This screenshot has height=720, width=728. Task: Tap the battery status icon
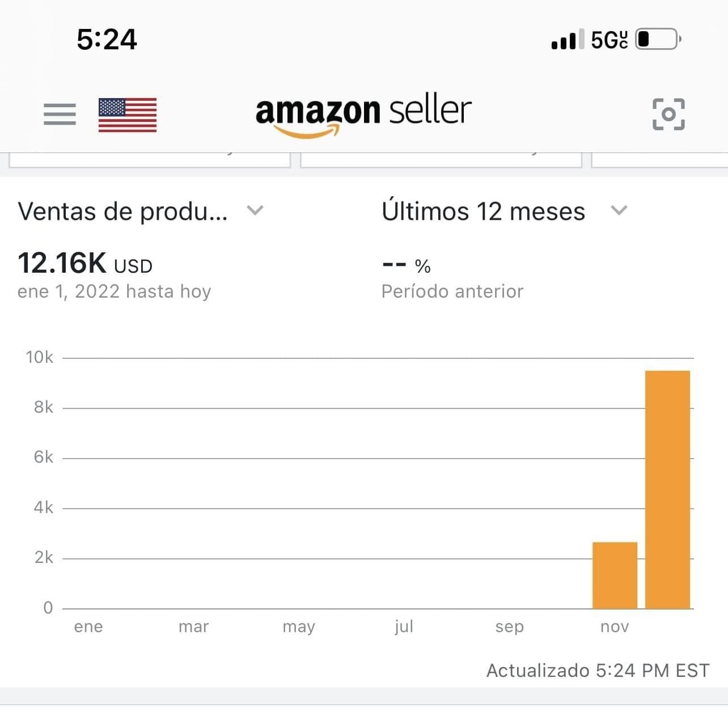(x=658, y=40)
